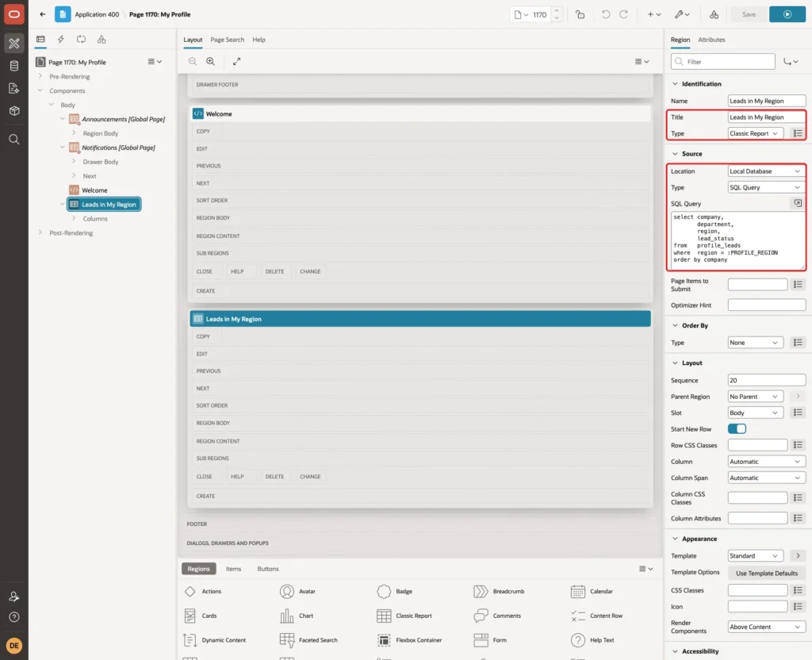
Task: Open the Utilities wrench menu
Action: coord(682,14)
